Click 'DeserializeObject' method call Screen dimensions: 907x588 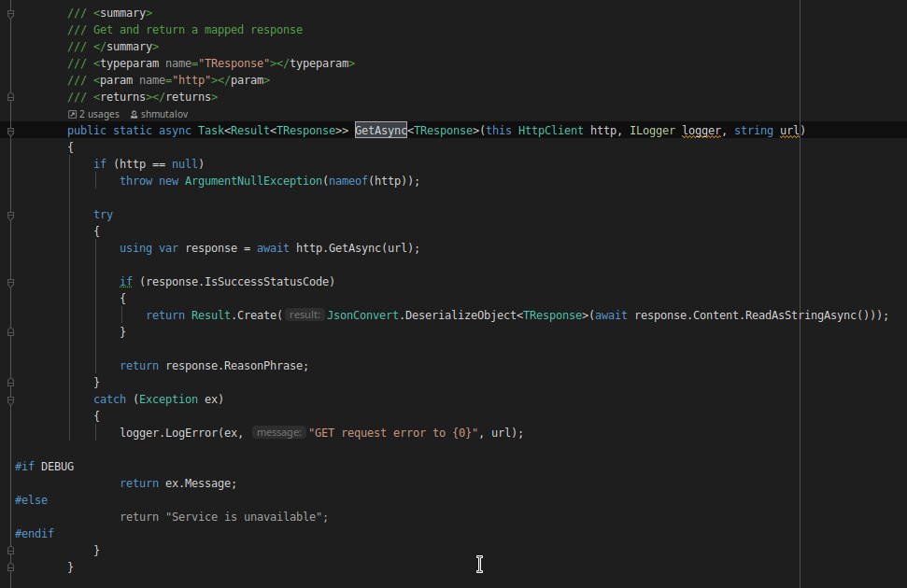click(460, 315)
